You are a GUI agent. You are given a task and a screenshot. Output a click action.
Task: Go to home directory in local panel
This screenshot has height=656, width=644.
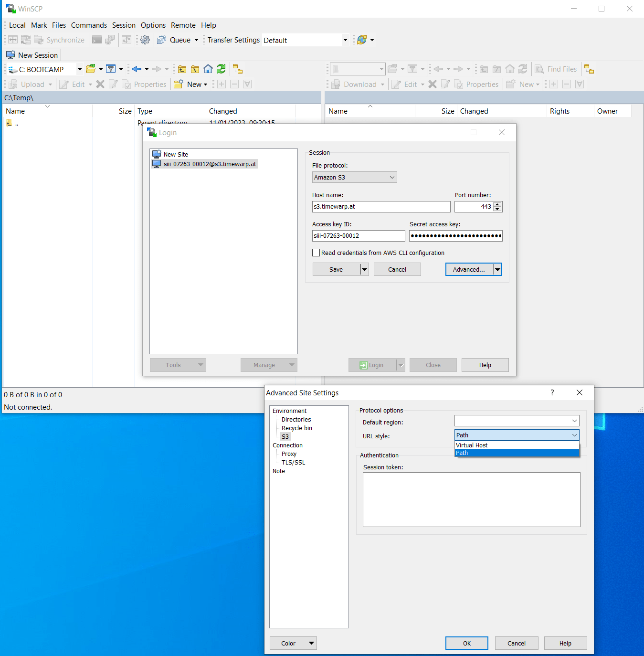click(208, 69)
